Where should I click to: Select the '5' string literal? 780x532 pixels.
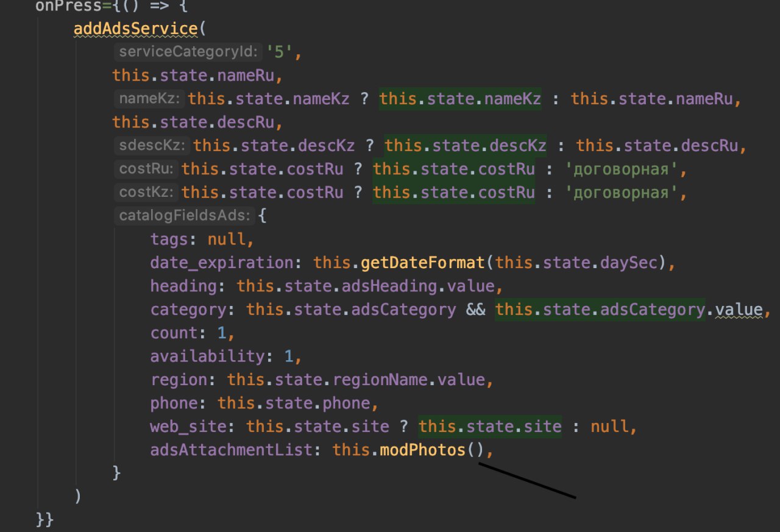280,52
